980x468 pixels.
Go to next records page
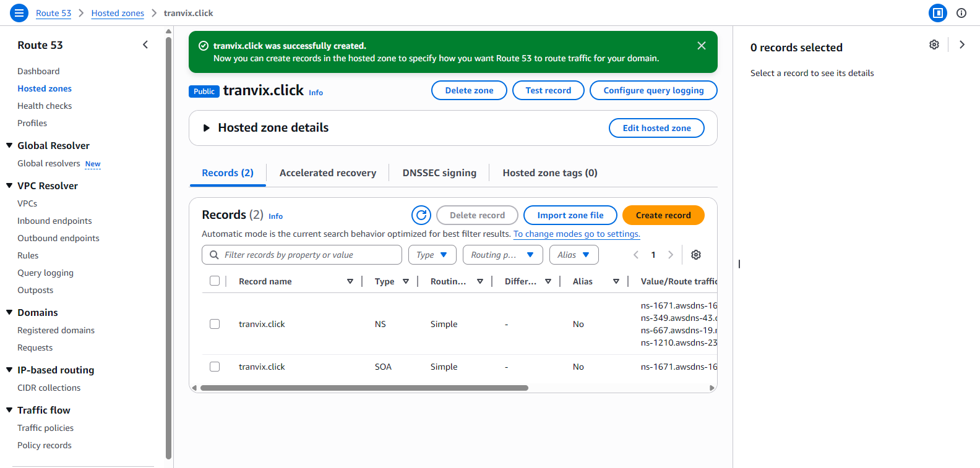(x=671, y=255)
